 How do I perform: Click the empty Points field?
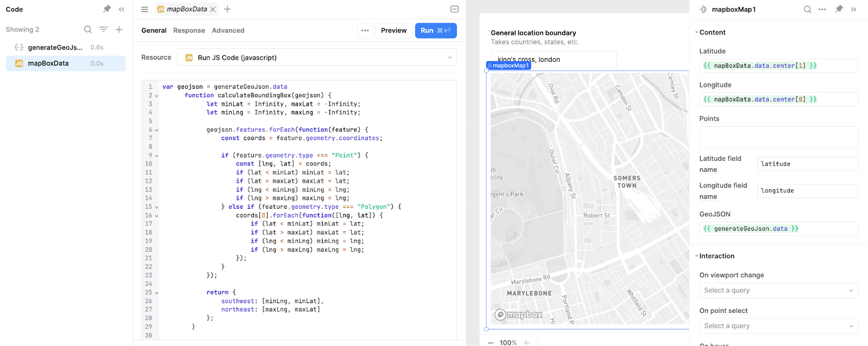click(778, 137)
